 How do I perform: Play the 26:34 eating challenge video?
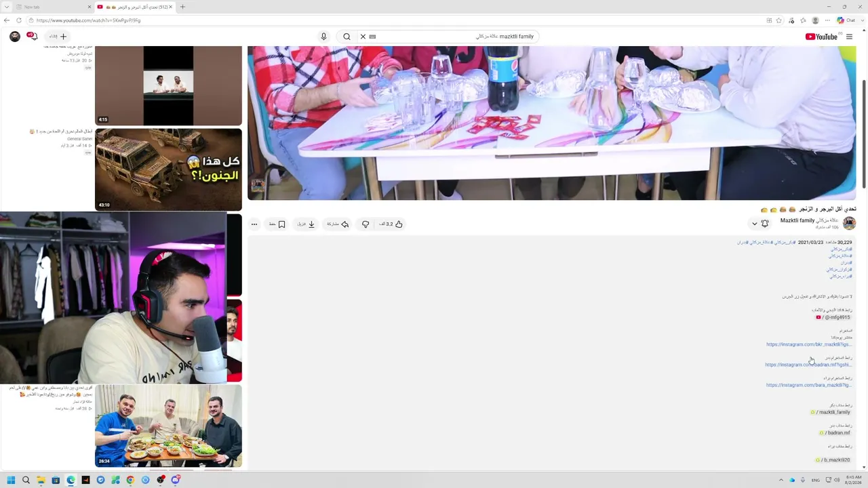click(168, 426)
